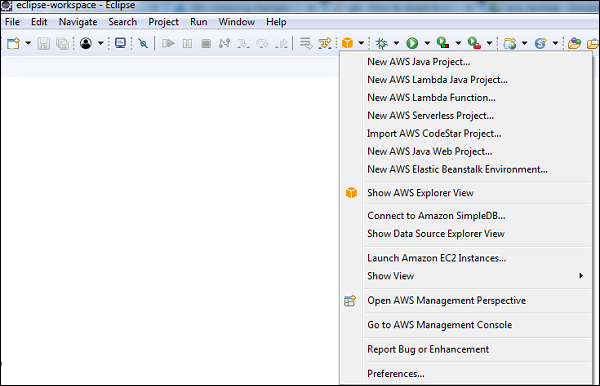Expand the External Tools dropdown arrow
Viewport: 600px width, 386px height.
point(489,43)
